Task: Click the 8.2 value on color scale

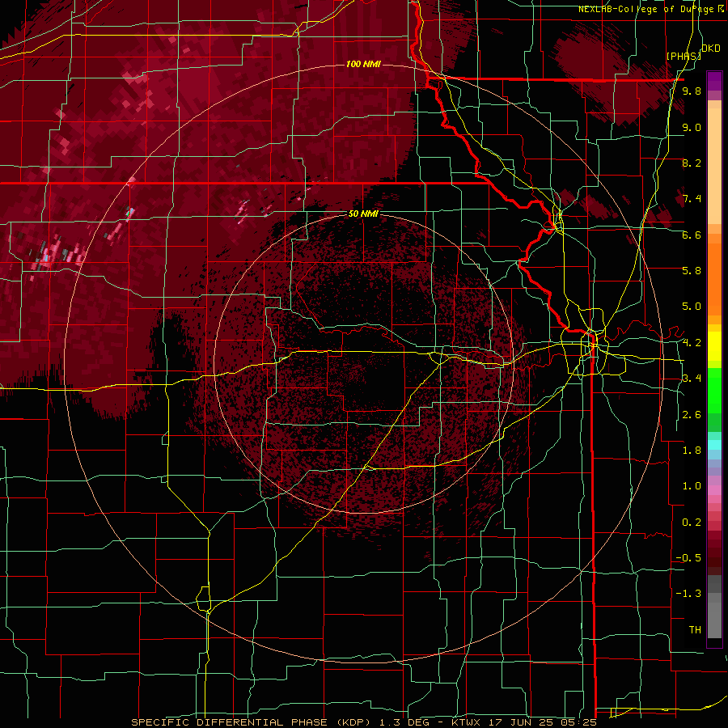Action: (x=692, y=163)
